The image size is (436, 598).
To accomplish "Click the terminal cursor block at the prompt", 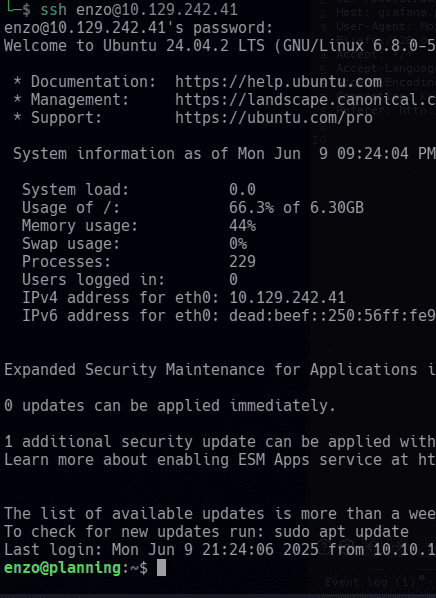I will 161,567.
